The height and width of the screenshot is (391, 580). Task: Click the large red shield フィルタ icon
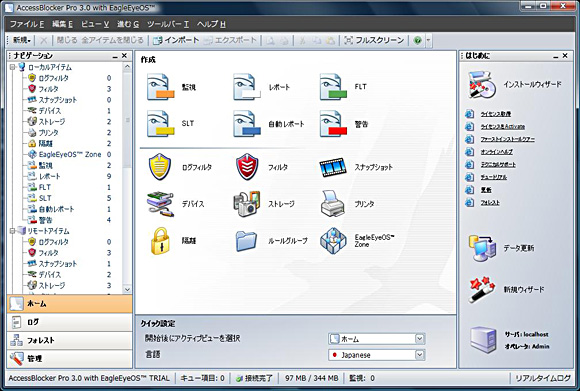[x=247, y=167]
